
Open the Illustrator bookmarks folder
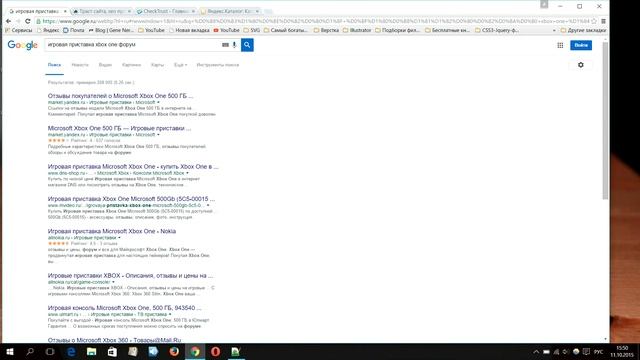[357, 31]
